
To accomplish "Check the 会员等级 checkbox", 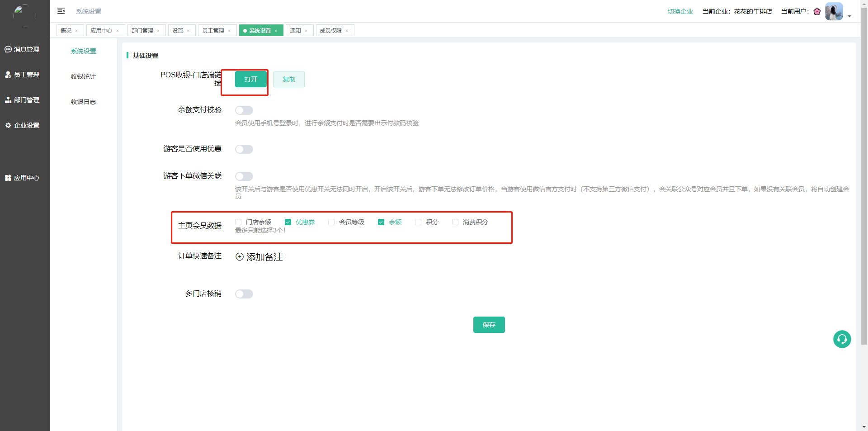I will coord(331,222).
